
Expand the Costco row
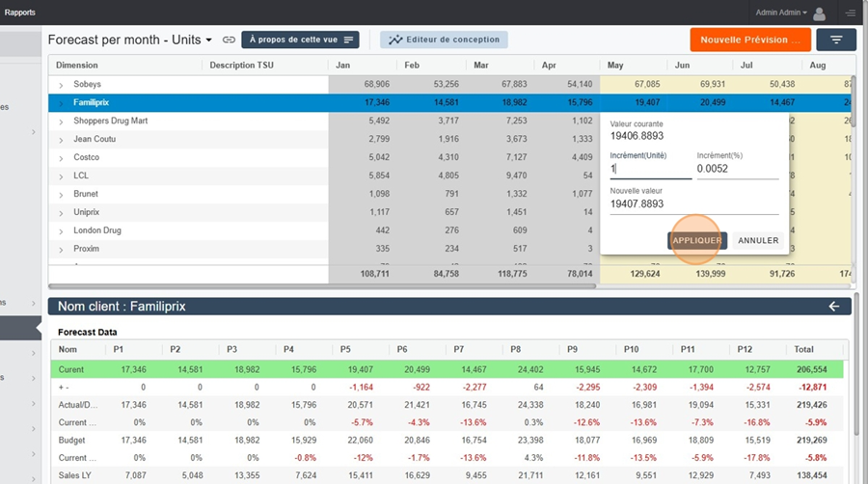tap(61, 158)
